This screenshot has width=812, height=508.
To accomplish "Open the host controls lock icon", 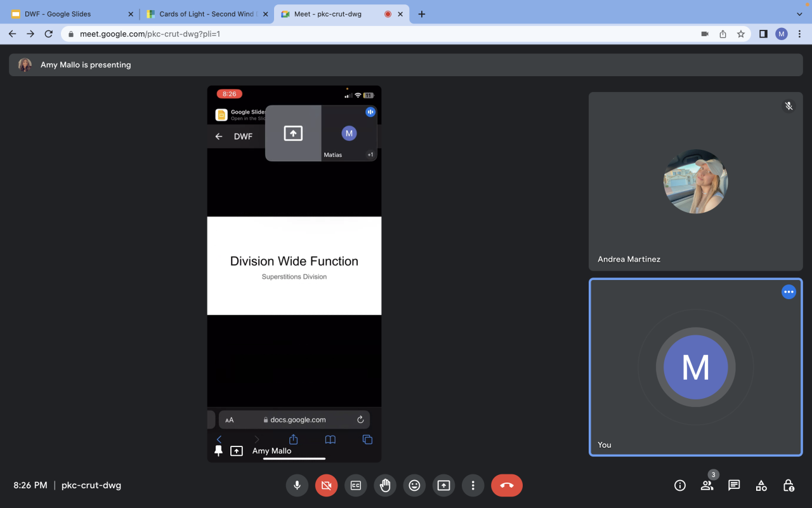I will point(789,486).
